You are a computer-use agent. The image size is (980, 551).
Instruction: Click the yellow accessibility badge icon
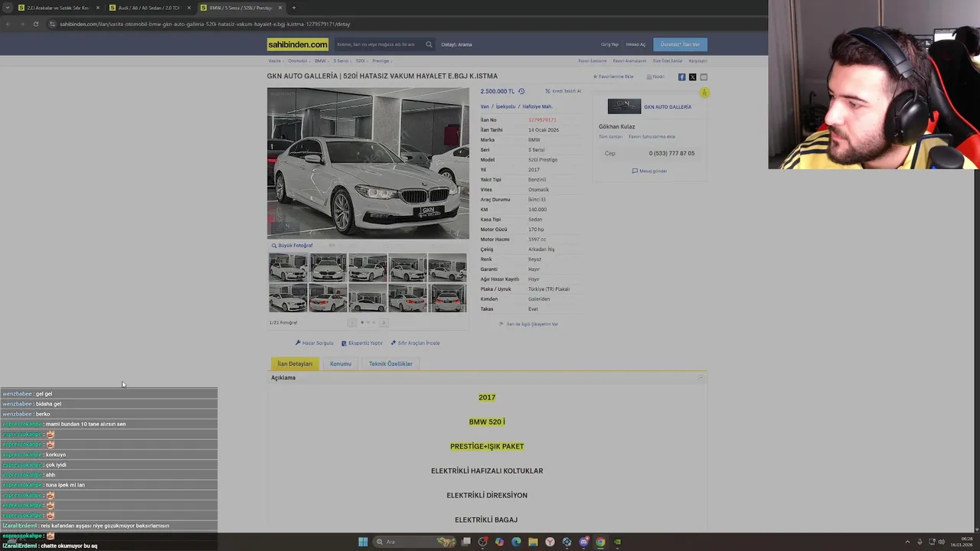pos(704,93)
